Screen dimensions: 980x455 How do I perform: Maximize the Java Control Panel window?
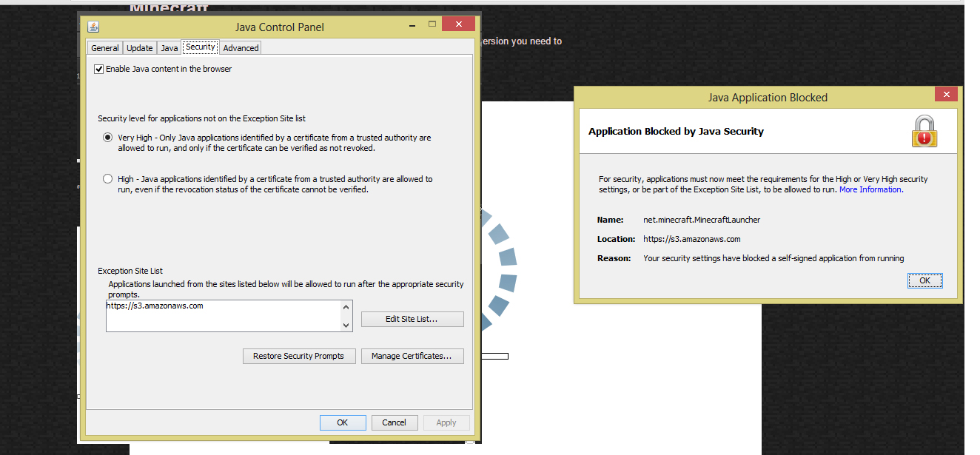pyautogui.click(x=432, y=24)
